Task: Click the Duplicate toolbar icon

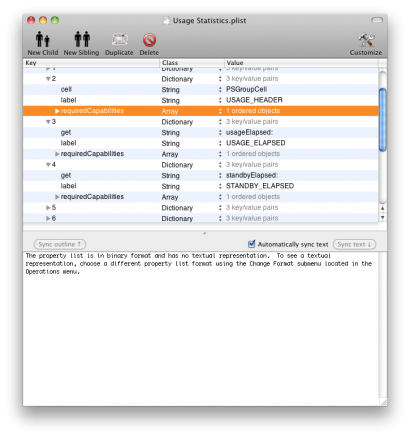Action: pyautogui.click(x=119, y=40)
